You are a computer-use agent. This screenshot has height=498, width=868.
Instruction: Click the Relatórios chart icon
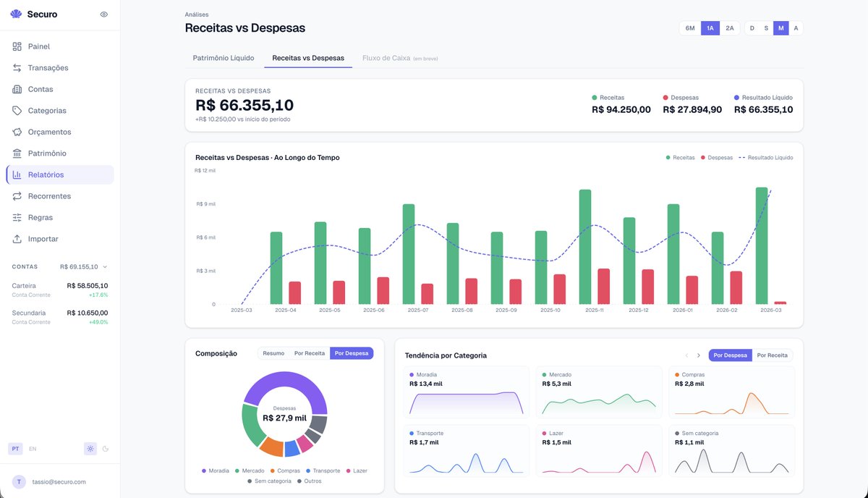[x=17, y=174]
